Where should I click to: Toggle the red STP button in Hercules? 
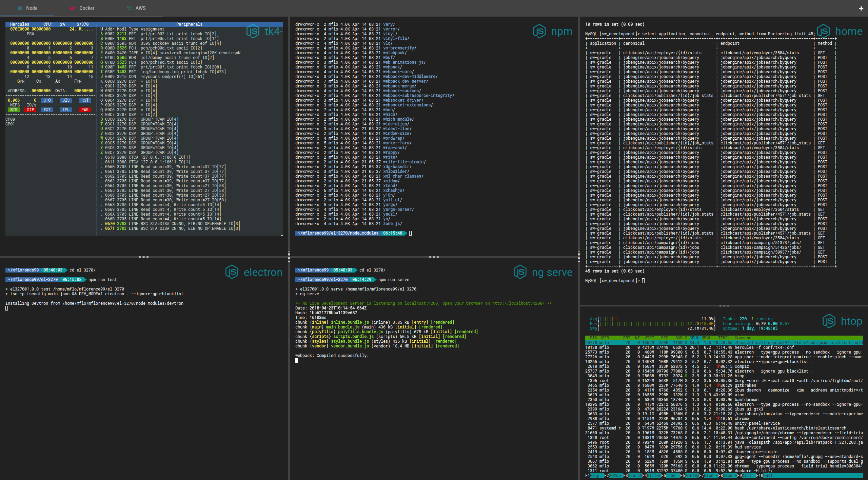[x=31, y=110]
